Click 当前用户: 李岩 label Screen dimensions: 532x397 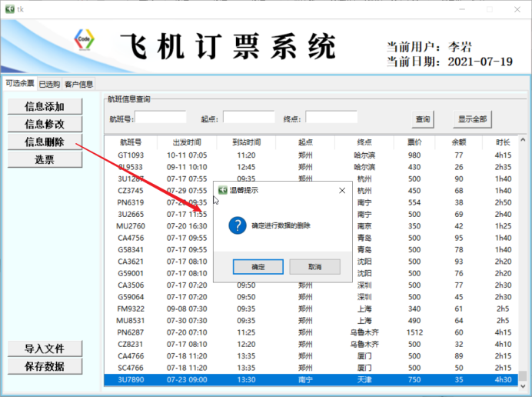click(x=429, y=47)
